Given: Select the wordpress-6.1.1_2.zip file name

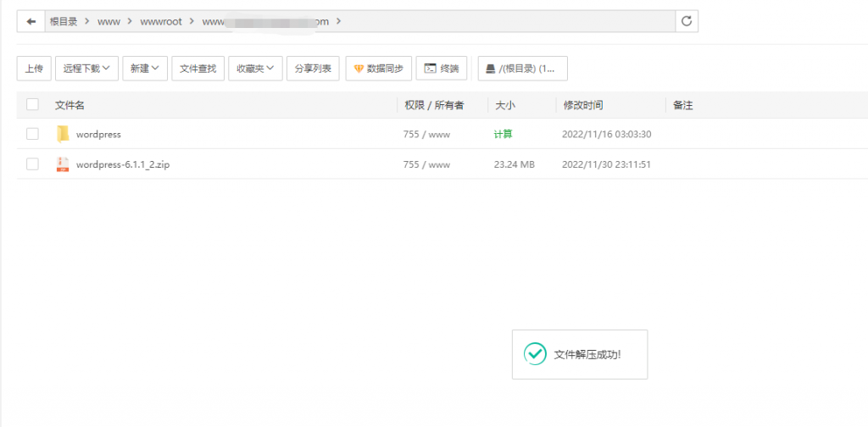Looking at the screenshot, I should tap(123, 164).
